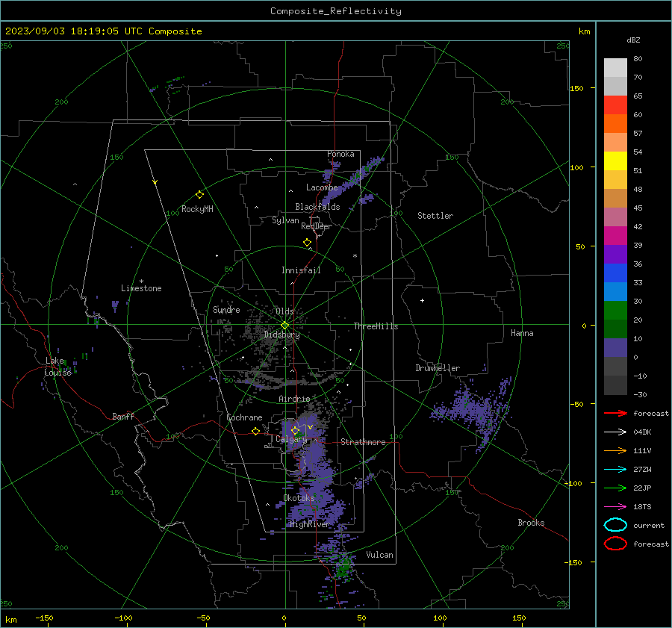Click the yellow diamond marker over Calgary
Viewport: 672px width, 628px height.
point(295,430)
